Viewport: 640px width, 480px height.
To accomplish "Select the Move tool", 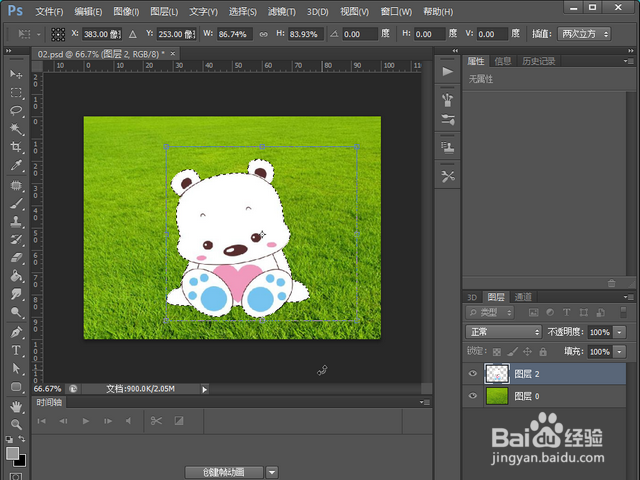I will tap(16, 75).
